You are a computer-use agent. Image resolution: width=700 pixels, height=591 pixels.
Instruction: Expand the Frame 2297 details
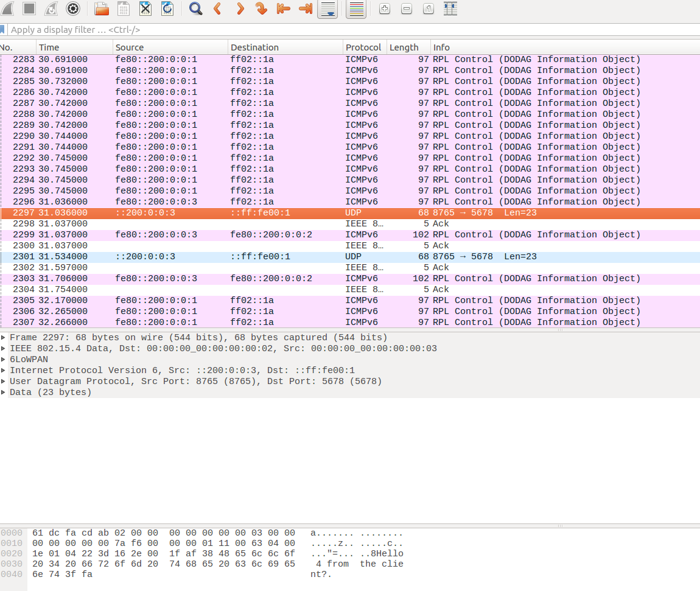(4, 337)
